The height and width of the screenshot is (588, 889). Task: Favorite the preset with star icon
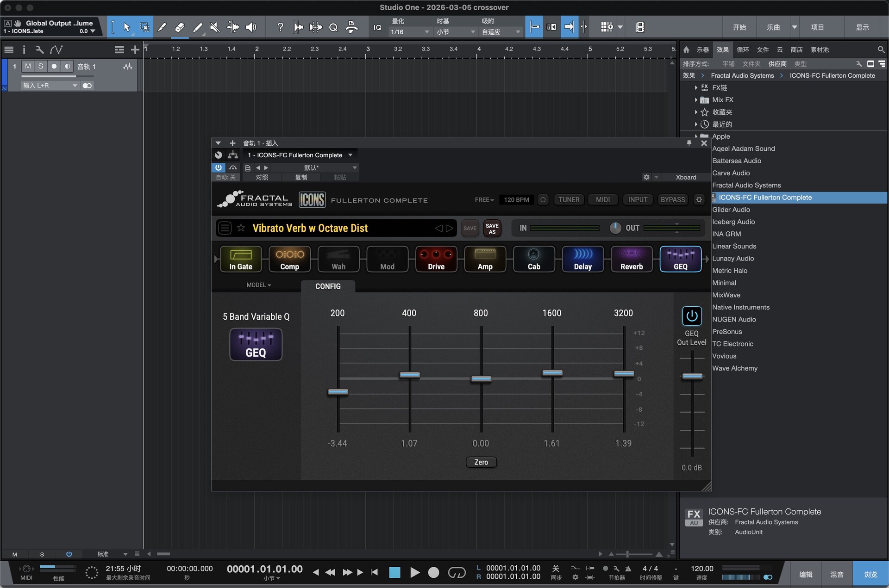[241, 228]
